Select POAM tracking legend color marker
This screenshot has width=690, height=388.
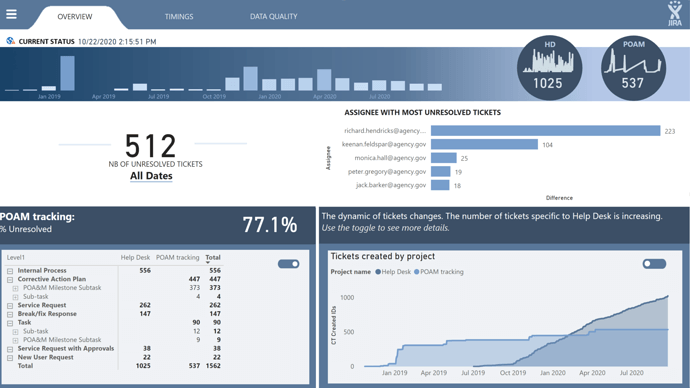417,272
